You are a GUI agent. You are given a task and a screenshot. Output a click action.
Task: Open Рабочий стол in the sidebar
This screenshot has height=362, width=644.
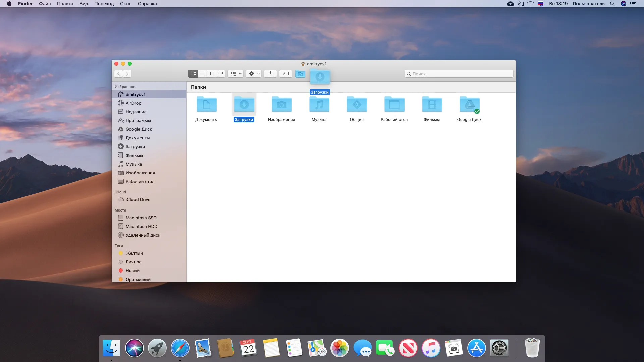tap(149, 181)
